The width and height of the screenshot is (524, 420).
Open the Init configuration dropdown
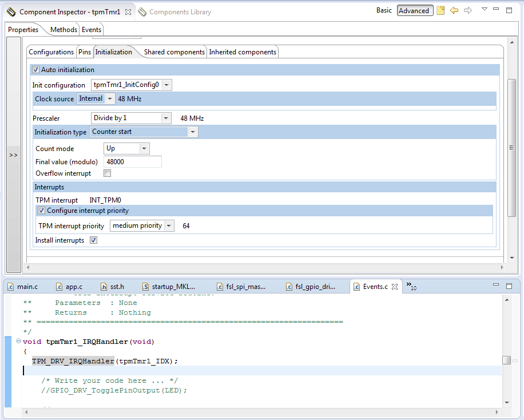tap(167, 85)
